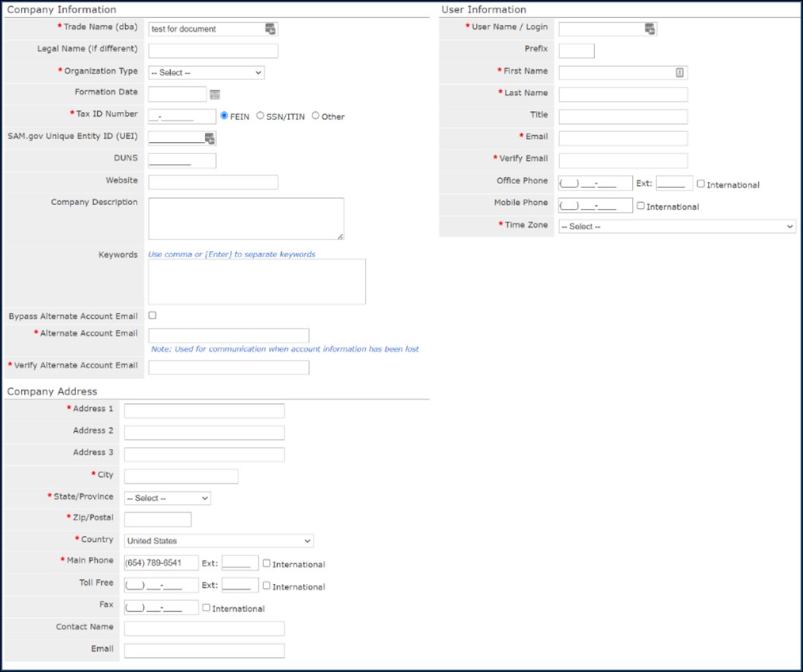
Task: Focus the Alternate Account Email field
Action: click(229, 336)
